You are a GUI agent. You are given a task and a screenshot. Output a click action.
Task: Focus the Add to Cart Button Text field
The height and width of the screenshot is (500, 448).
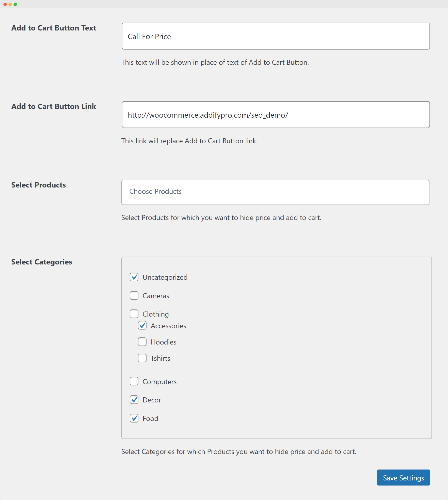click(276, 36)
